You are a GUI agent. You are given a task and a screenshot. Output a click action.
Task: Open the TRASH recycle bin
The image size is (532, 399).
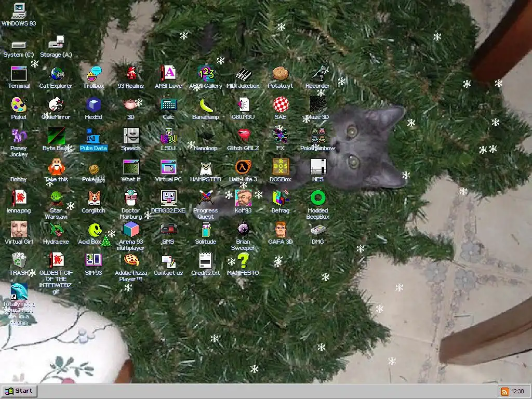[x=19, y=261]
